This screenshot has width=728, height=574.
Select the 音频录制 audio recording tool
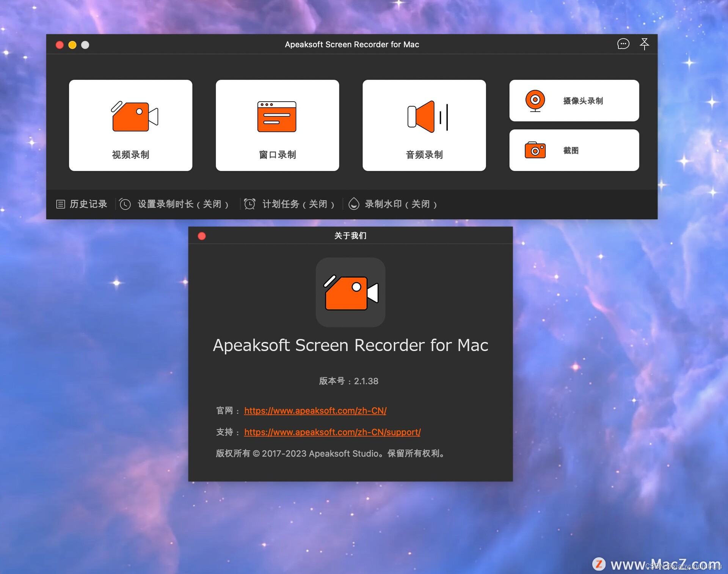424,125
